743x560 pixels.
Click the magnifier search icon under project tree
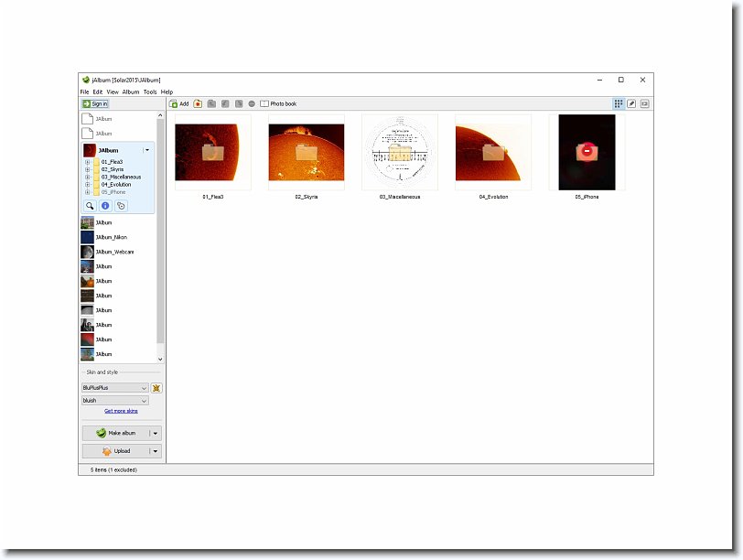click(90, 206)
